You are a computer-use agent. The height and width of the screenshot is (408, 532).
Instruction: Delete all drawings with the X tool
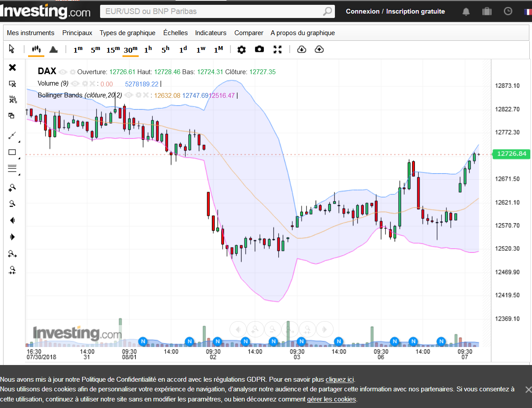tap(12, 67)
